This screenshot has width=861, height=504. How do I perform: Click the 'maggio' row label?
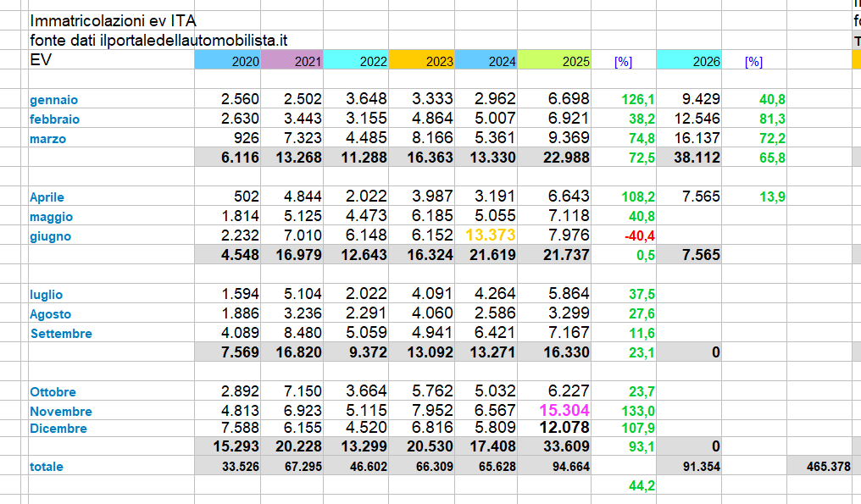click(51, 217)
